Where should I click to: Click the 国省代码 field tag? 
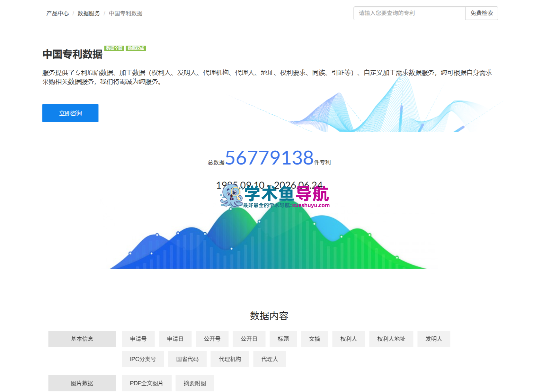pos(187,359)
